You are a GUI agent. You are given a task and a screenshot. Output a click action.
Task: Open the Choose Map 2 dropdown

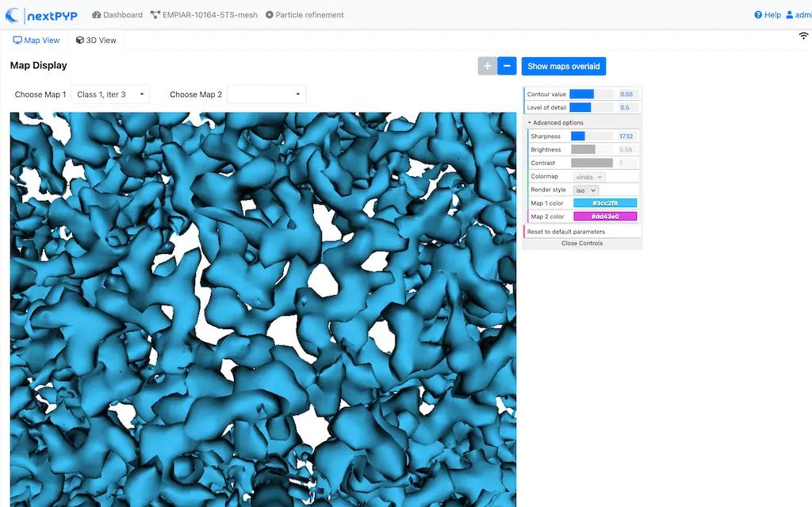(266, 94)
